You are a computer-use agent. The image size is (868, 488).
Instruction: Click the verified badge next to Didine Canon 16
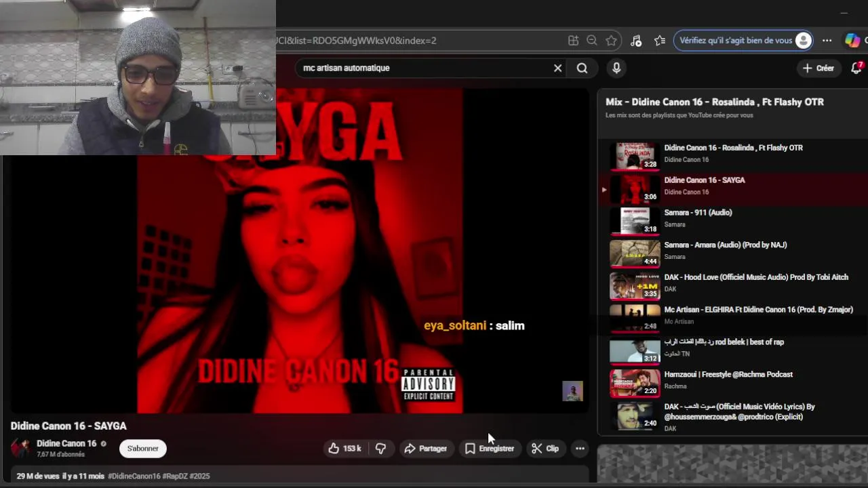104,444
